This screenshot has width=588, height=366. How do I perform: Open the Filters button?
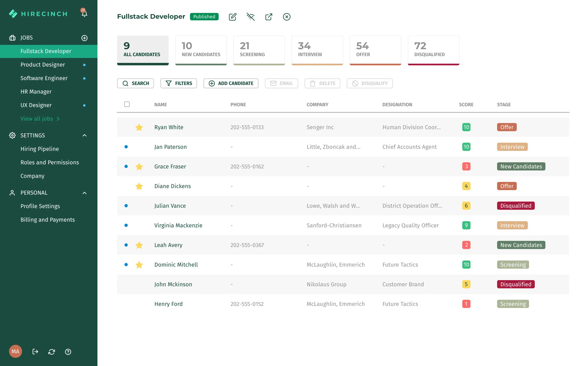point(179,83)
